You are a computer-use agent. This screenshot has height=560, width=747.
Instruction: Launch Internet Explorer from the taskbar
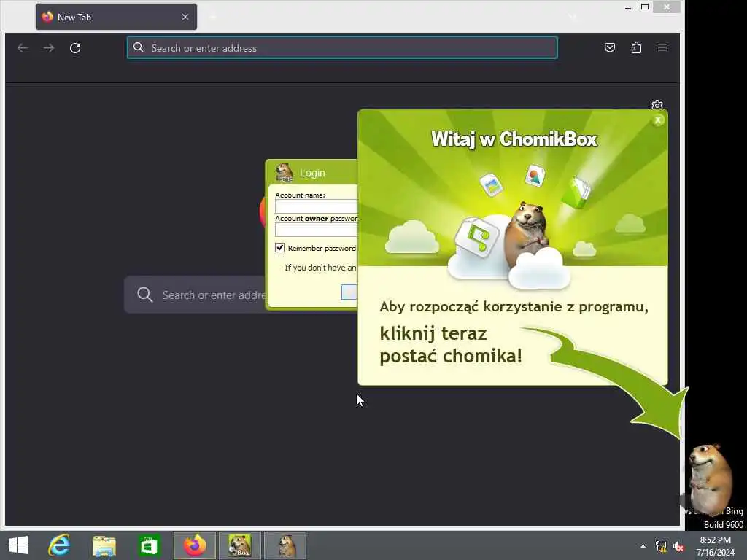coord(59,545)
